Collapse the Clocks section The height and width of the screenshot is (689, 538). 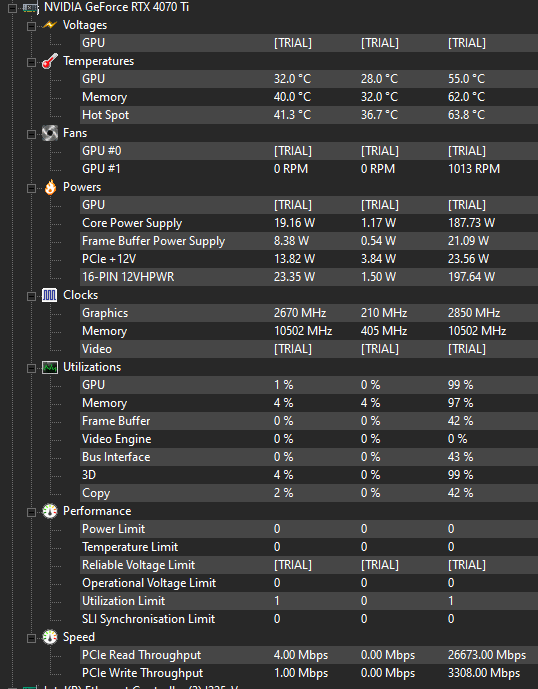coord(31,296)
